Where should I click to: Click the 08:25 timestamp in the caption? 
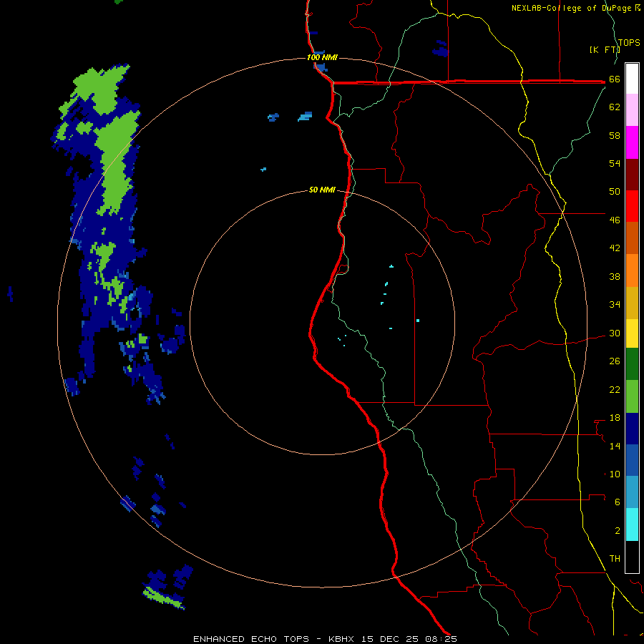click(441, 639)
